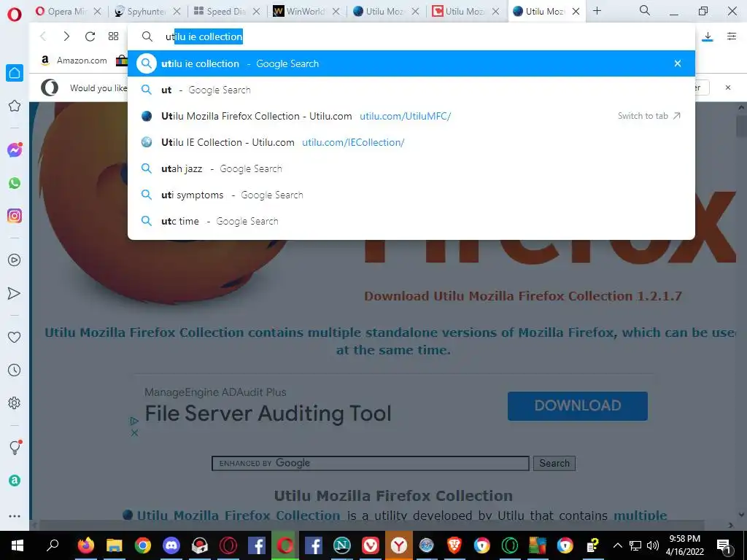The image size is (747, 560).
Task: Open Pinboards heart icon in sidebar
Action: tap(15, 337)
